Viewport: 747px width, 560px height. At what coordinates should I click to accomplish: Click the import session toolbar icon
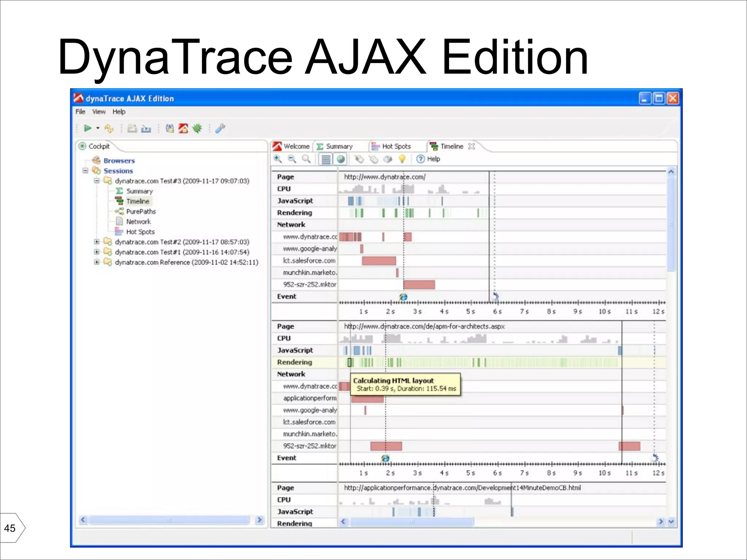[146, 128]
